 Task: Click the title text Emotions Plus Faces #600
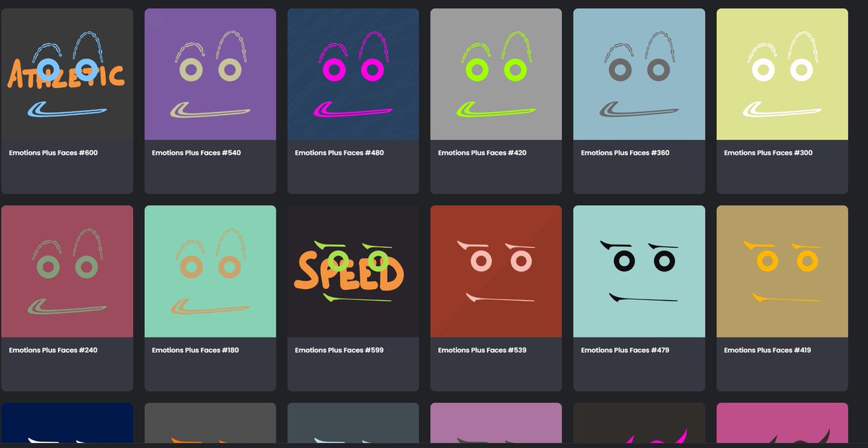[x=54, y=153]
